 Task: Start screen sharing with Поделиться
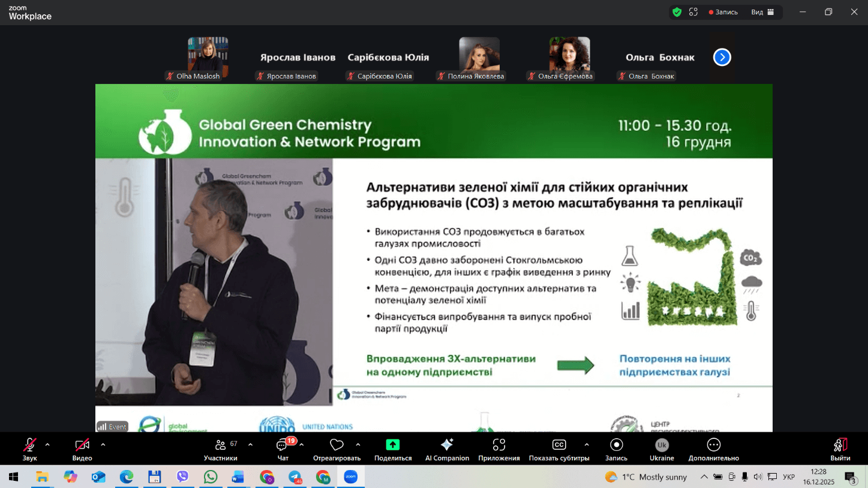tap(392, 448)
